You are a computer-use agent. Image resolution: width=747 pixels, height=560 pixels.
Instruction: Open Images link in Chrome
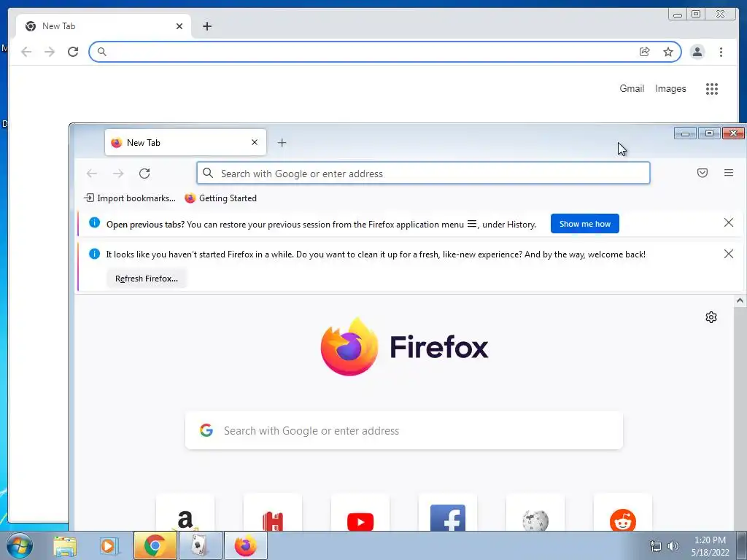(x=670, y=88)
